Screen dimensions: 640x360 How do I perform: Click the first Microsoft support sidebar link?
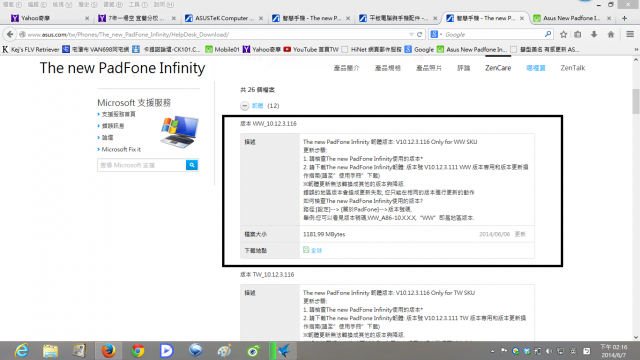click(118, 114)
